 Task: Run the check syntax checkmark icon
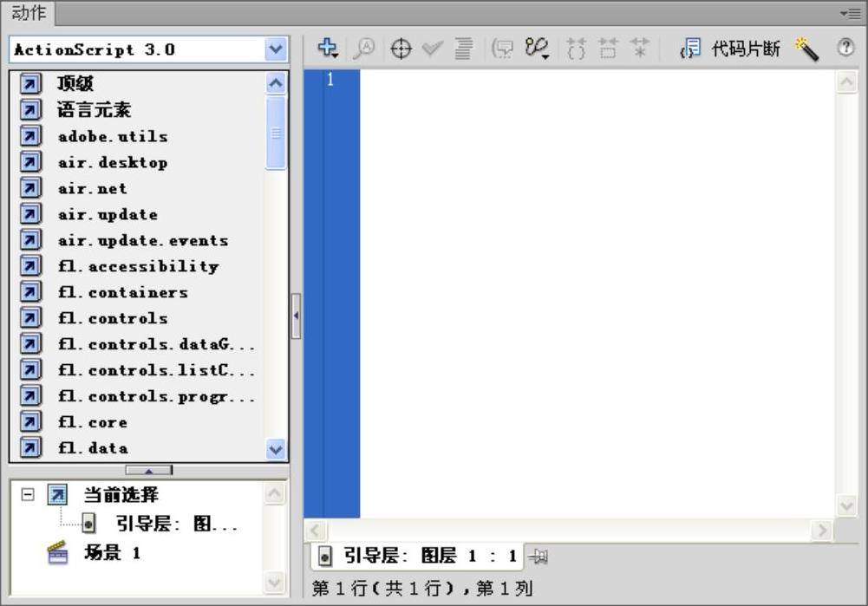click(433, 49)
